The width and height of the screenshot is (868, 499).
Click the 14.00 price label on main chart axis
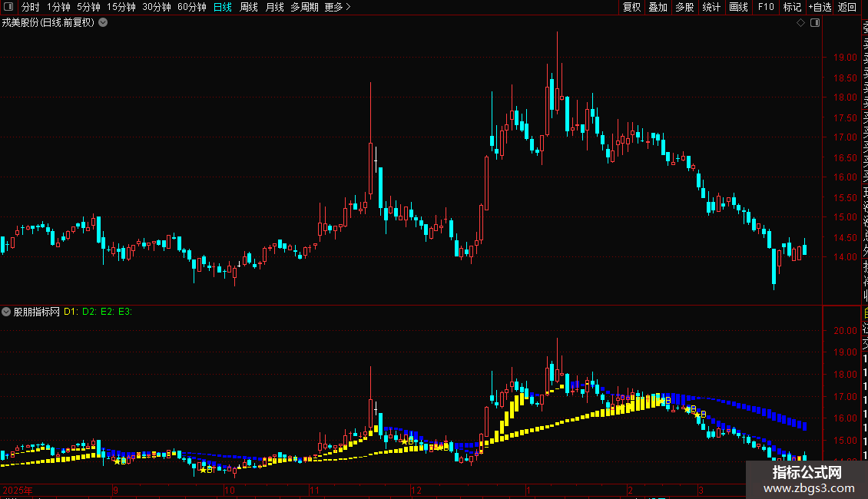(845, 256)
